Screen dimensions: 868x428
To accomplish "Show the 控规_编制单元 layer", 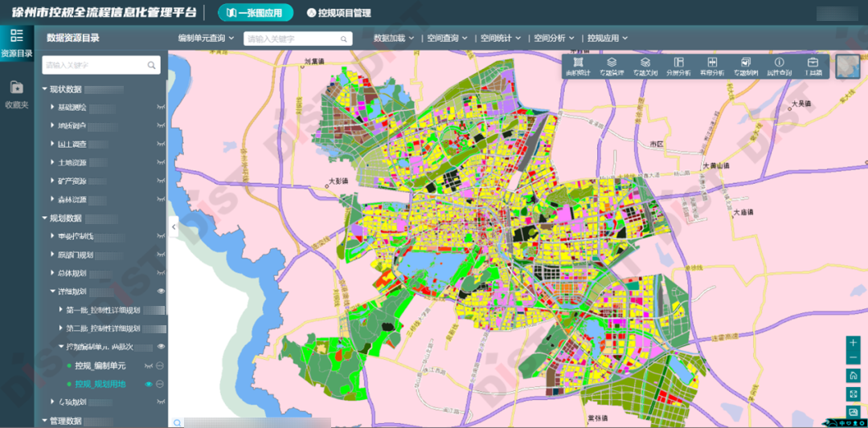I will [x=148, y=365].
